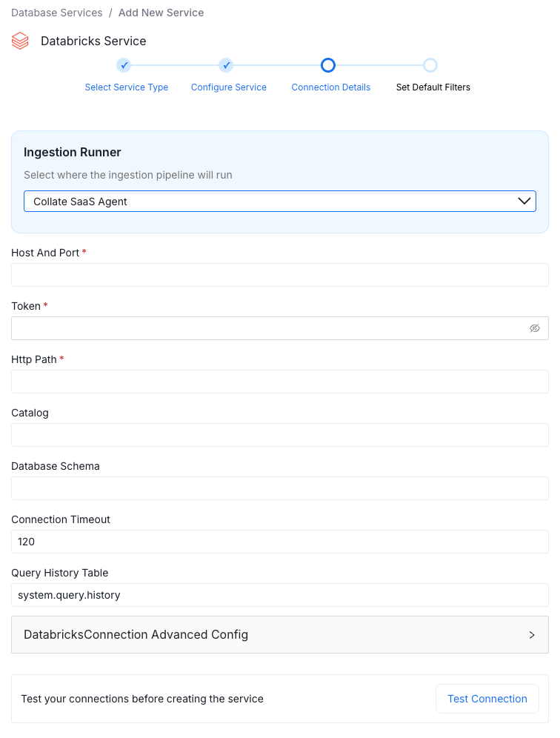Select the Configure Service step label

click(229, 87)
